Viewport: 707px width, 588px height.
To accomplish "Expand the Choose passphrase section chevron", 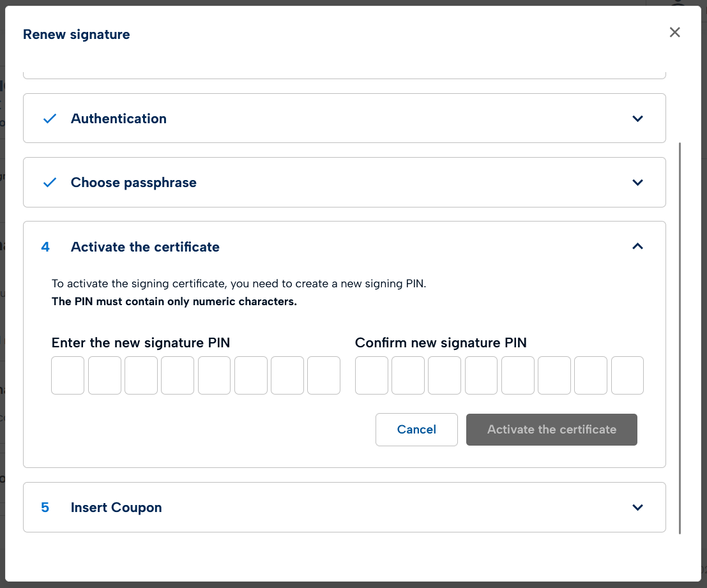I will pyautogui.click(x=637, y=183).
